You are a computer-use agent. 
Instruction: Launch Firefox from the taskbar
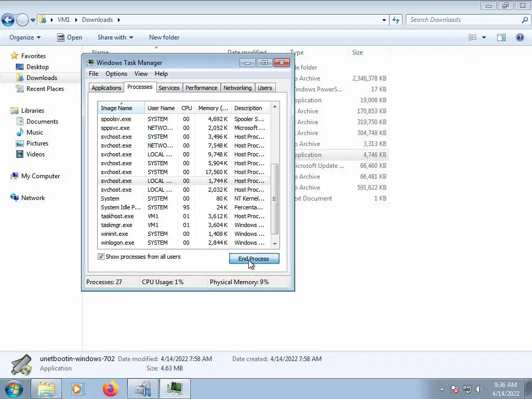pyautogui.click(x=110, y=389)
